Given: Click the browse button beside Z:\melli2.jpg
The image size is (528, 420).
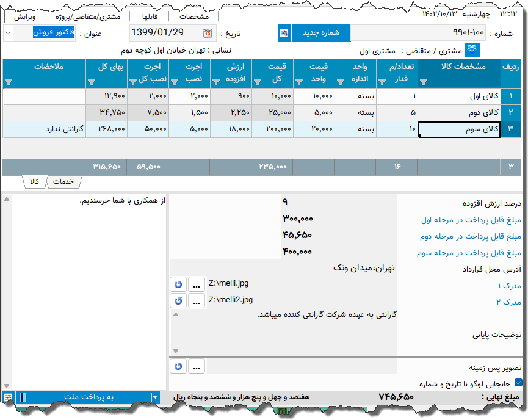Looking at the screenshot, I should [197, 300].
